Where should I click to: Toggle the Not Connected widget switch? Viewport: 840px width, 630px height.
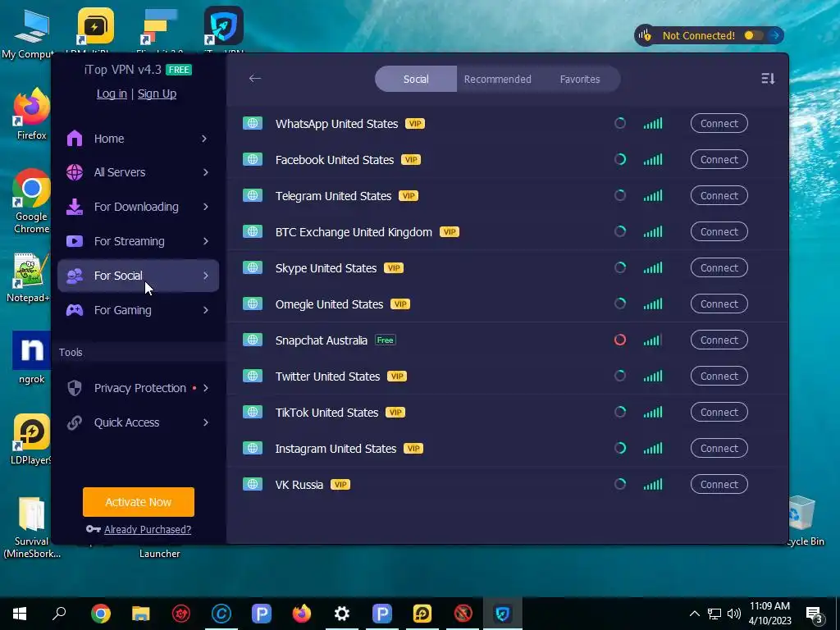(x=752, y=35)
